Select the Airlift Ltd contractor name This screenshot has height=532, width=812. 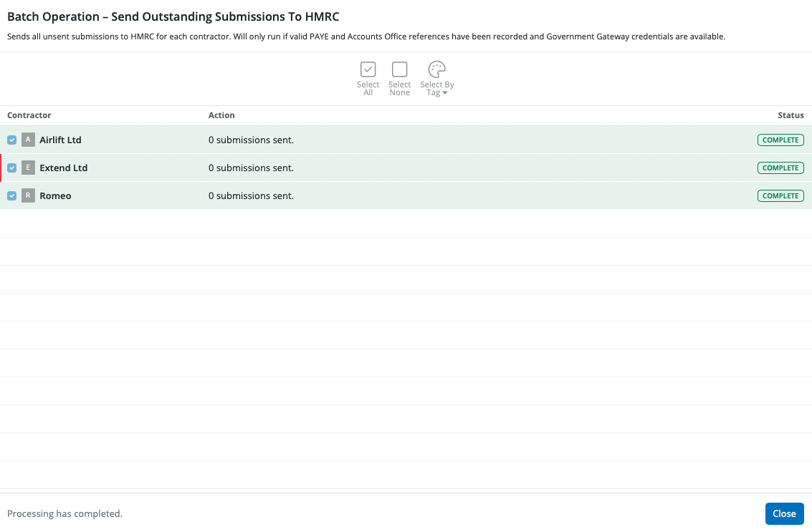pyautogui.click(x=60, y=140)
